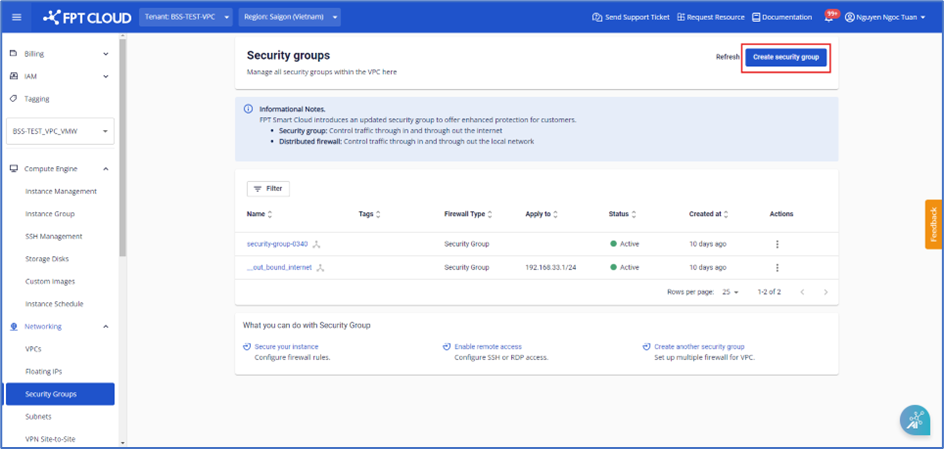Open the AI assistant chat bubble
Image resolution: width=944 pixels, height=449 pixels.
914,421
